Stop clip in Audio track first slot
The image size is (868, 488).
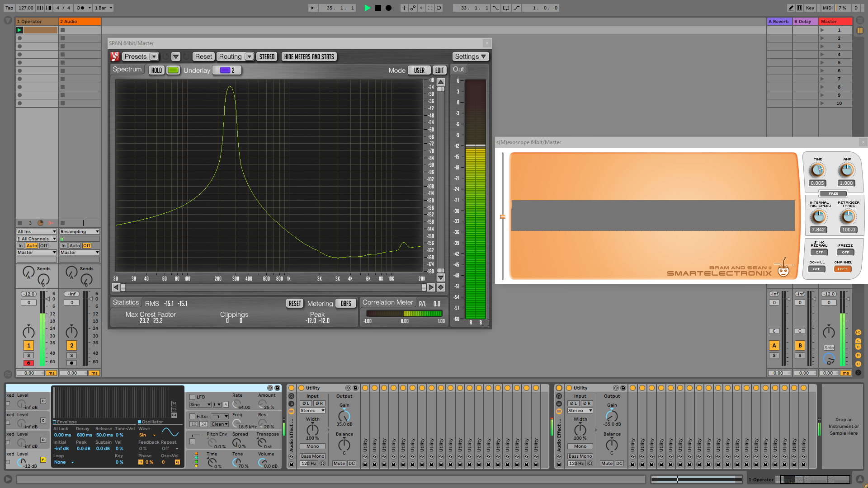(x=63, y=30)
